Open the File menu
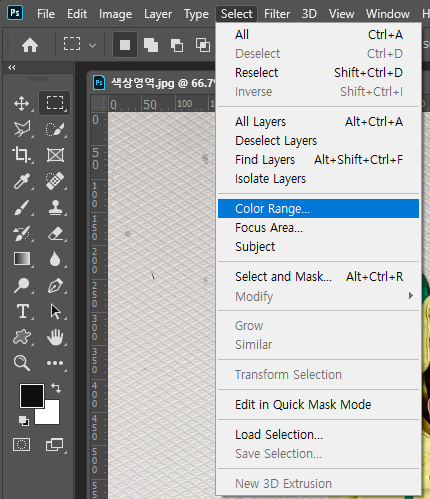Image resolution: width=430 pixels, height=499 pixels. tap(46, 14)
